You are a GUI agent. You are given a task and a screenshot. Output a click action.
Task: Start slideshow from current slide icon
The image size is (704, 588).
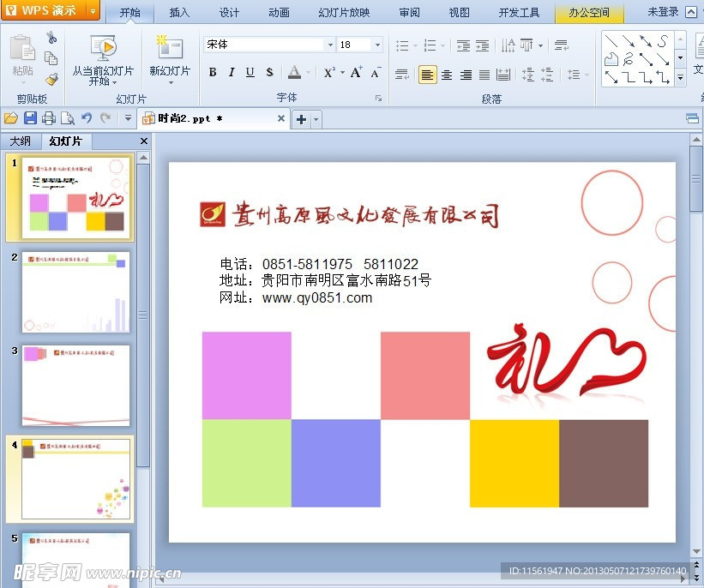pyautogui.click(x=103, y=48)
